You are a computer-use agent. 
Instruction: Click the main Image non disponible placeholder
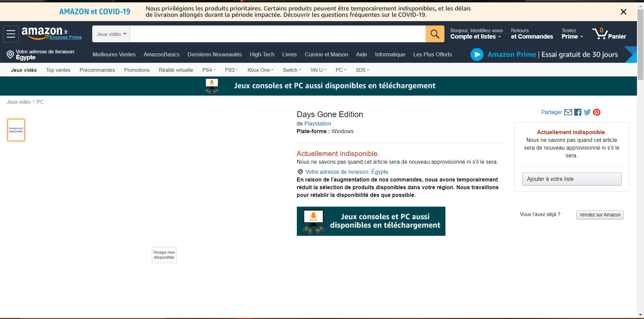pos(164,255)
